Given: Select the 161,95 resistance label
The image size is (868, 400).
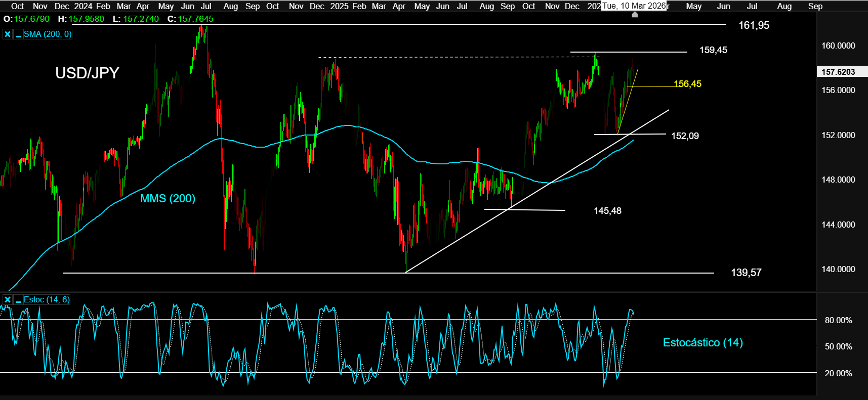Looking at the screenshot, I should coord(754,25).
